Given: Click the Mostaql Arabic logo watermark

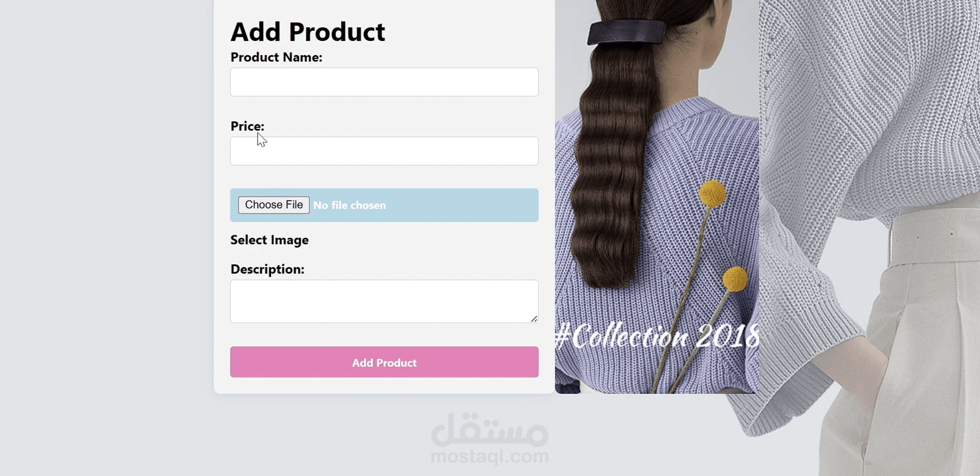Looking at the screenshot, I should (x=490, y=430).
